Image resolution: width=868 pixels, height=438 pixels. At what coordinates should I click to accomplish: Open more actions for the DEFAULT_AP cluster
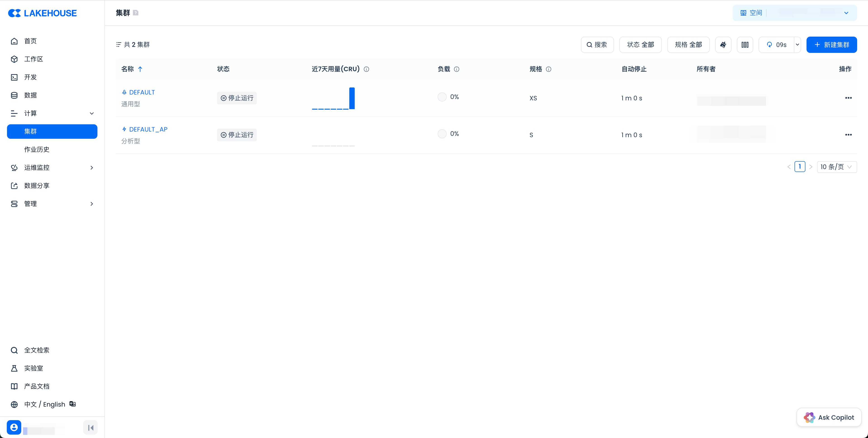pos(848,135)
